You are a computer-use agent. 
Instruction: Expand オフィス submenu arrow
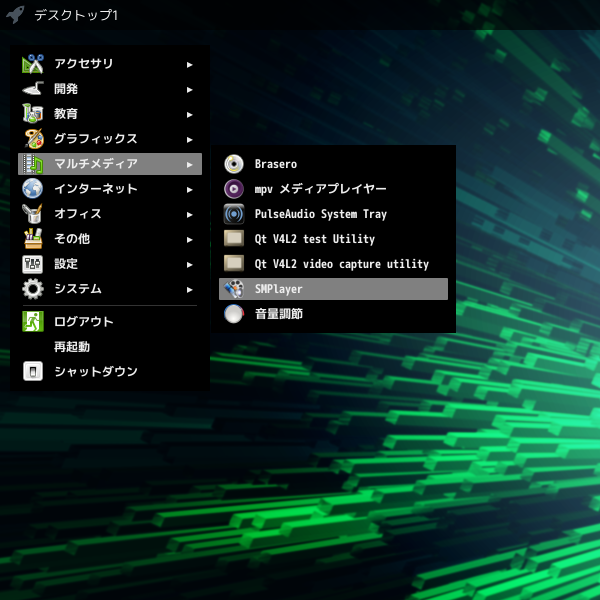(189, 215)
